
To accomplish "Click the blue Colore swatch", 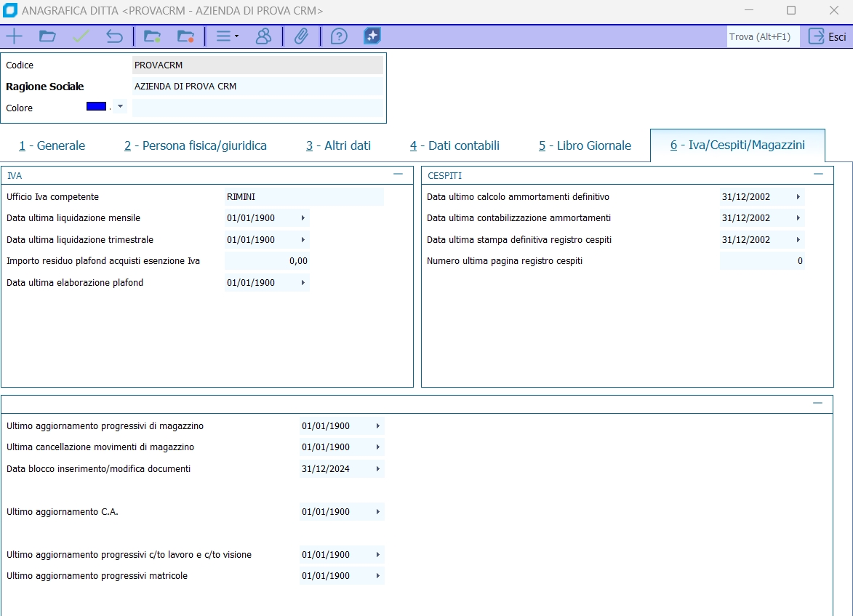I will pos(96,106).
